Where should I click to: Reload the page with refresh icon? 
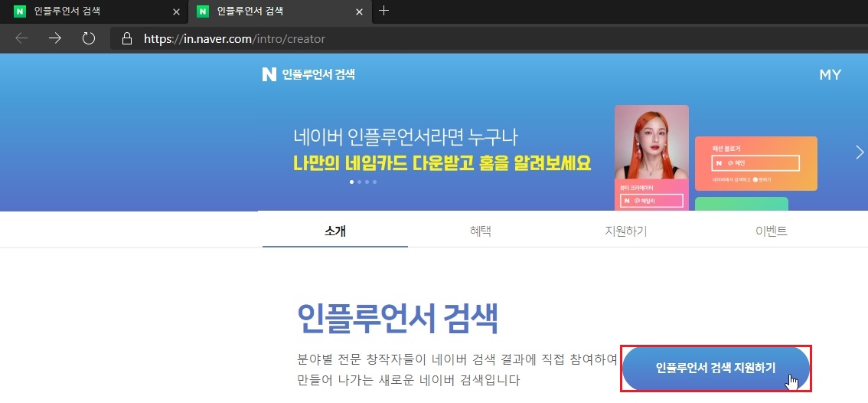tap(89, 38)
